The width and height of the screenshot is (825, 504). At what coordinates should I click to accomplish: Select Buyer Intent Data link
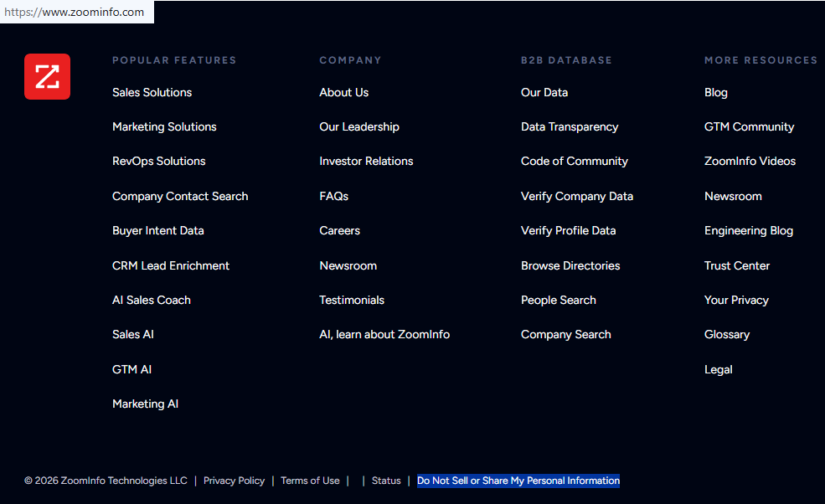pyautogui.click(x=157, y=230)
